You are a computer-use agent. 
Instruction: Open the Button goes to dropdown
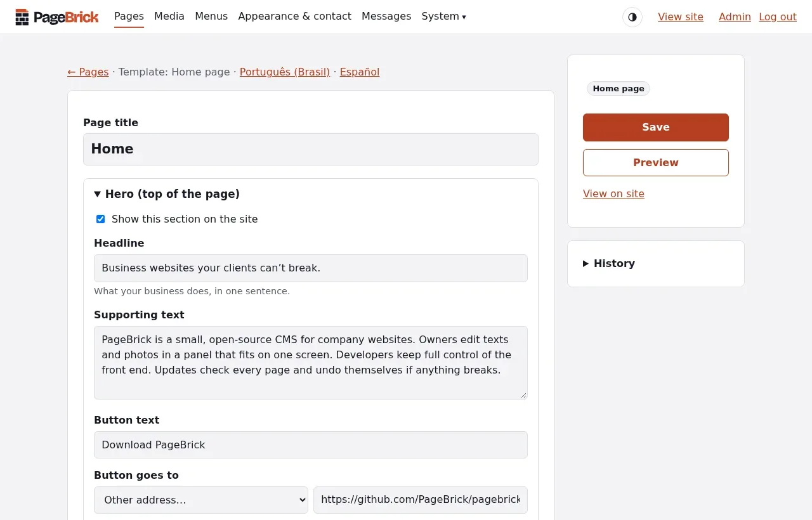click(201, 500)
